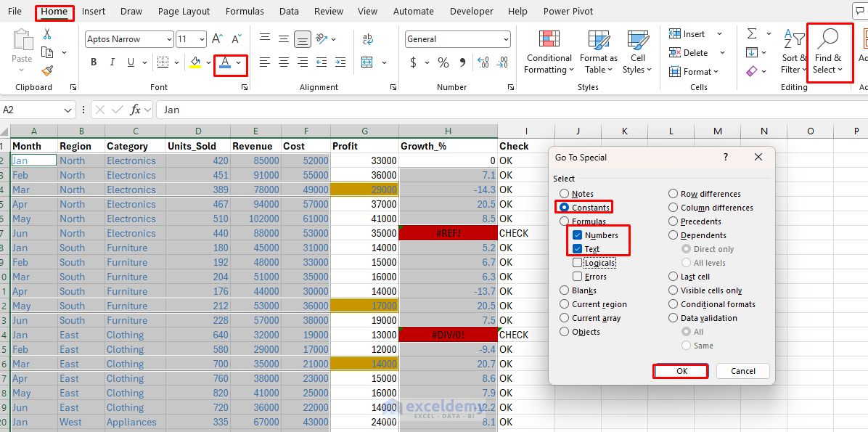Click the Format Painter brush icon
This screenshot has width=868, height=432.
(x=47, y=70)
